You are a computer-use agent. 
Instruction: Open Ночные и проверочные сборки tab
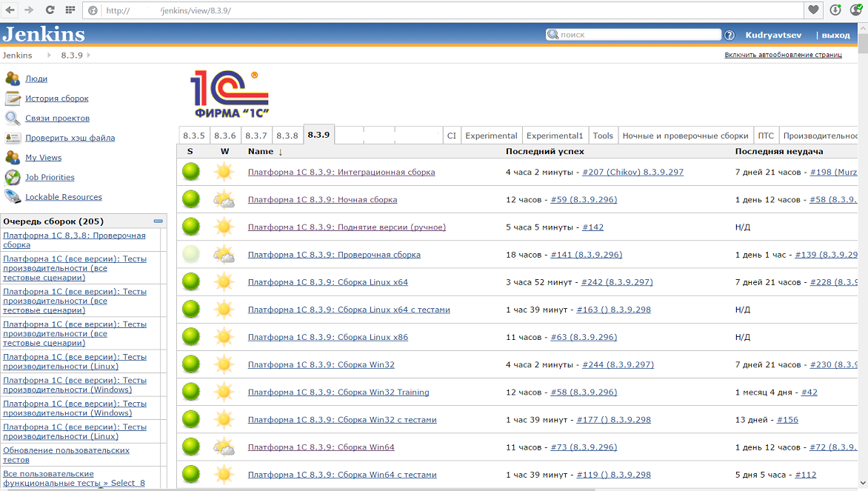685,136
